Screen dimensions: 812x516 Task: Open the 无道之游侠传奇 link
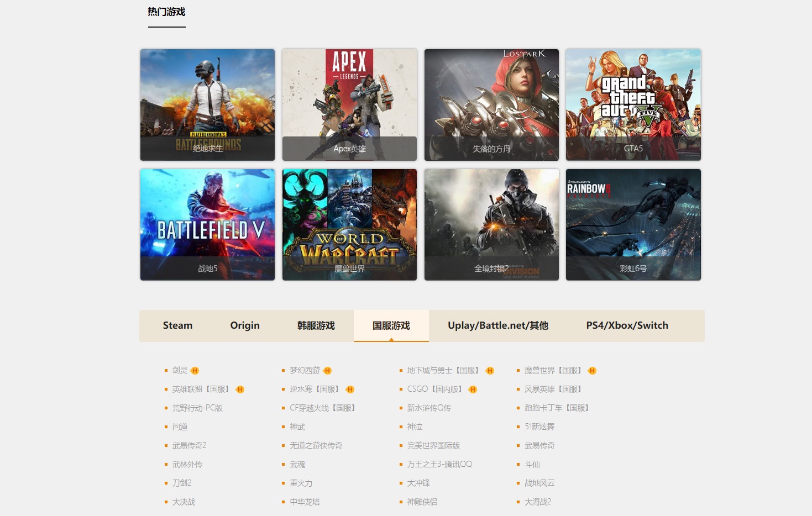(316, 445)
